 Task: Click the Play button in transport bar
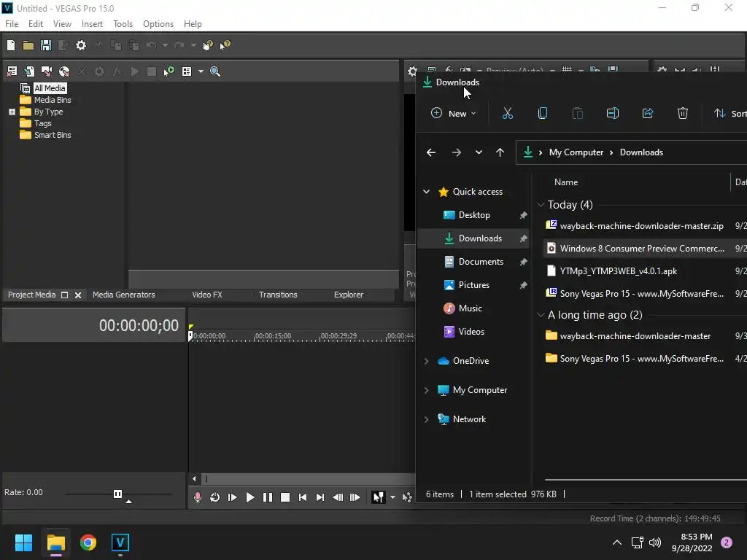pos(250,497)
